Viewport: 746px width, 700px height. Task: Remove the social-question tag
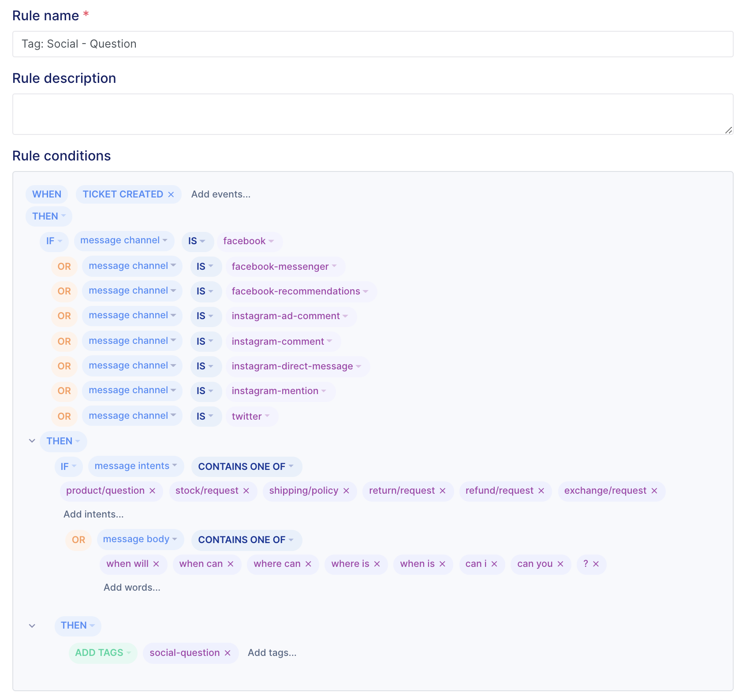[x=228, y=653]
